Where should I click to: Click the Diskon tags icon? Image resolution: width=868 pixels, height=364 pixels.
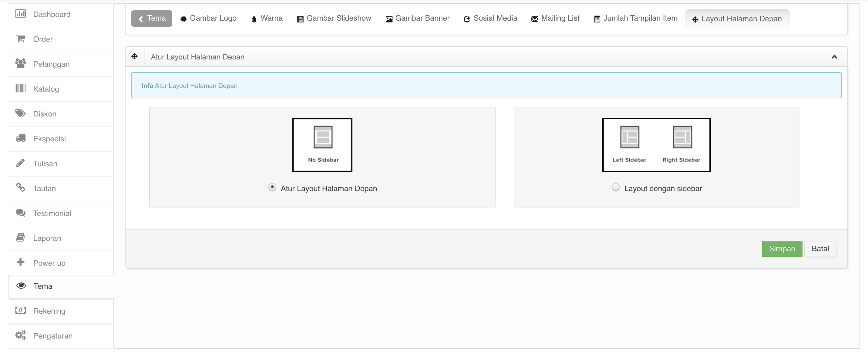click(x=21, y=113)
